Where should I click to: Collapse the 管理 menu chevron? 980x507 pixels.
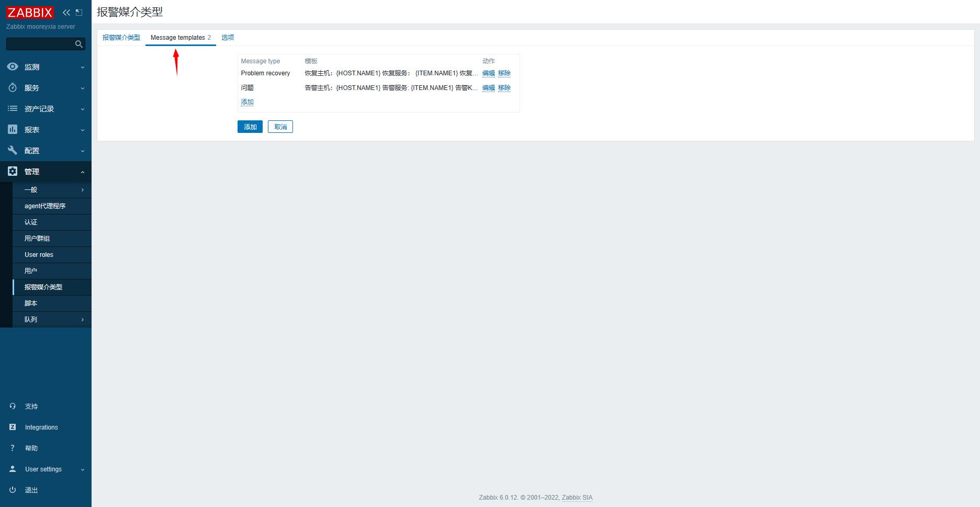click(82, 172)
